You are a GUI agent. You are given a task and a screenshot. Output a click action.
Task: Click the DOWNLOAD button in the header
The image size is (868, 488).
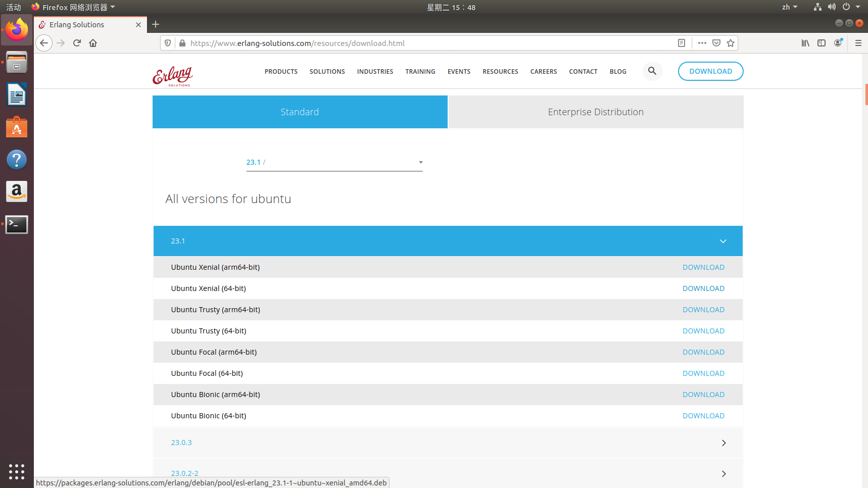click(710, 71)
